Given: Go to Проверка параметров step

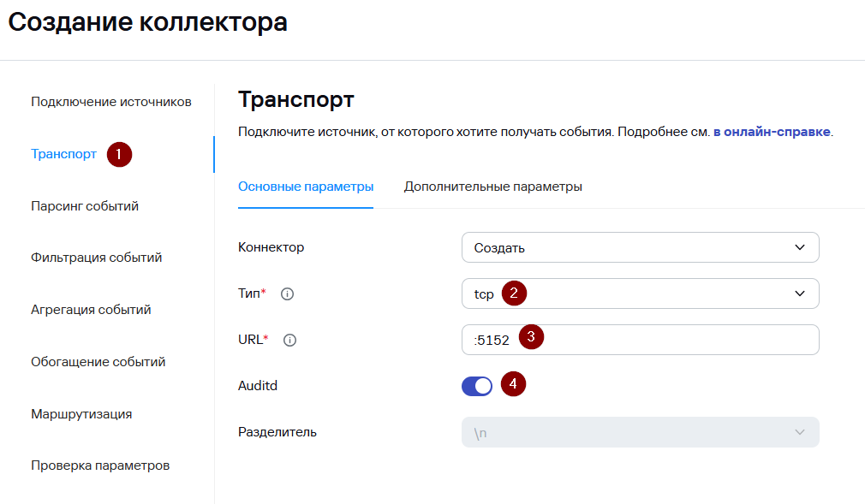Looking at the screenshot, I should coord(100,465).
